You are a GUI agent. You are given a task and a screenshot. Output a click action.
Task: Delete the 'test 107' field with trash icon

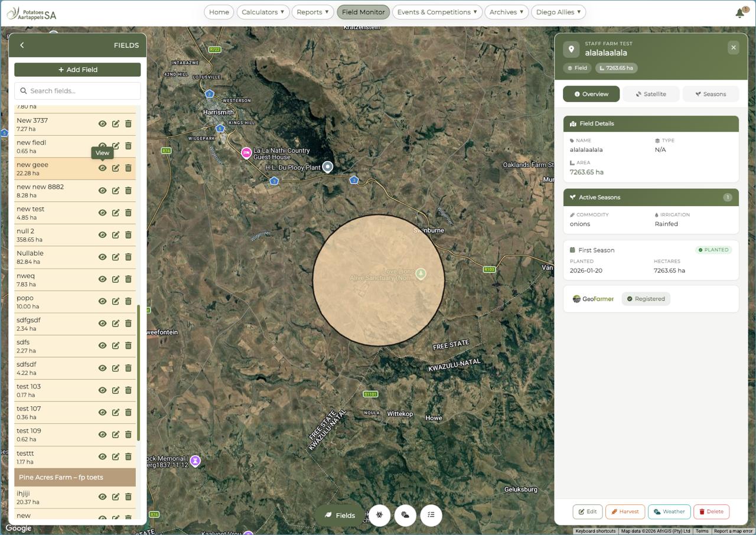pyautogui.click(x=128, y=412)
